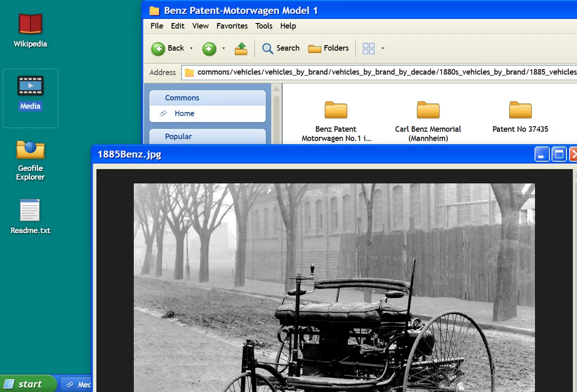Open the Geofile Explorer desktop icon
The height and width of the screenshot is (392, 577).
[30, 160]
